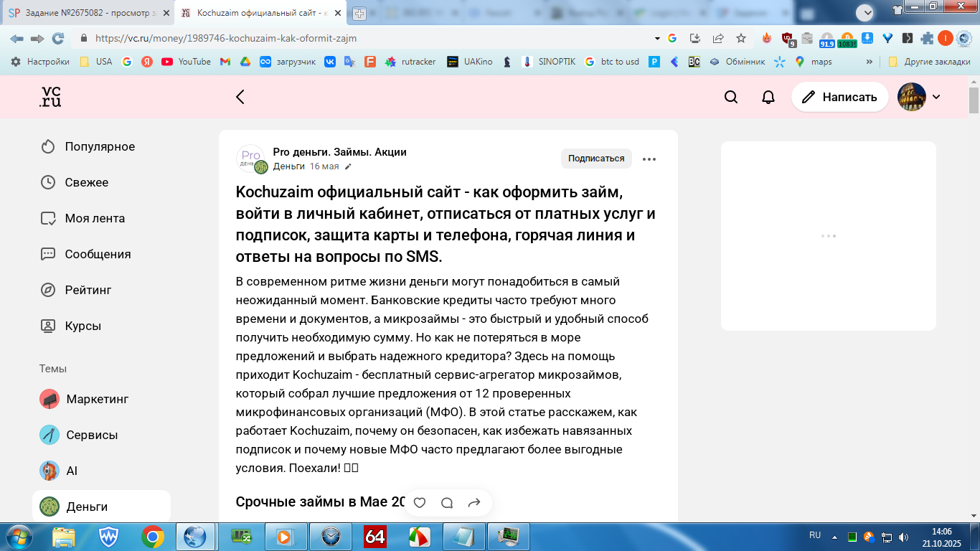This screenshot has height=551, width=980.
Task: Open the btc to usd bookmark
Action: tap(612, 62)
